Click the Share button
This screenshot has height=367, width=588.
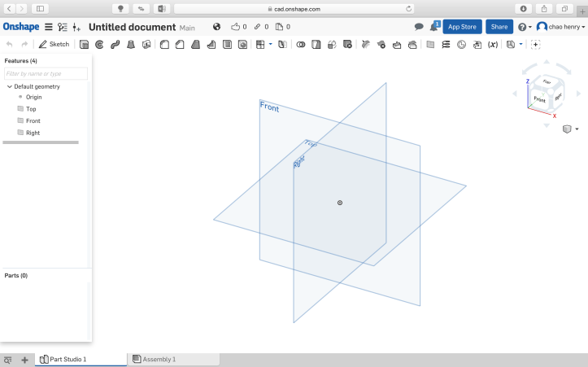[x=499, y=27]
